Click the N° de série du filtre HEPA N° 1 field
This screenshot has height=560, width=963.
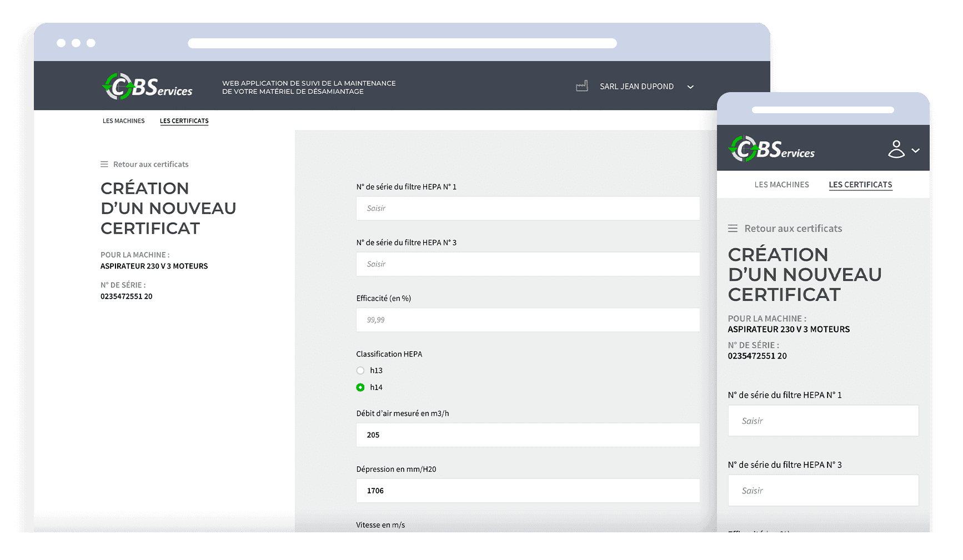[x=528, y=208]
